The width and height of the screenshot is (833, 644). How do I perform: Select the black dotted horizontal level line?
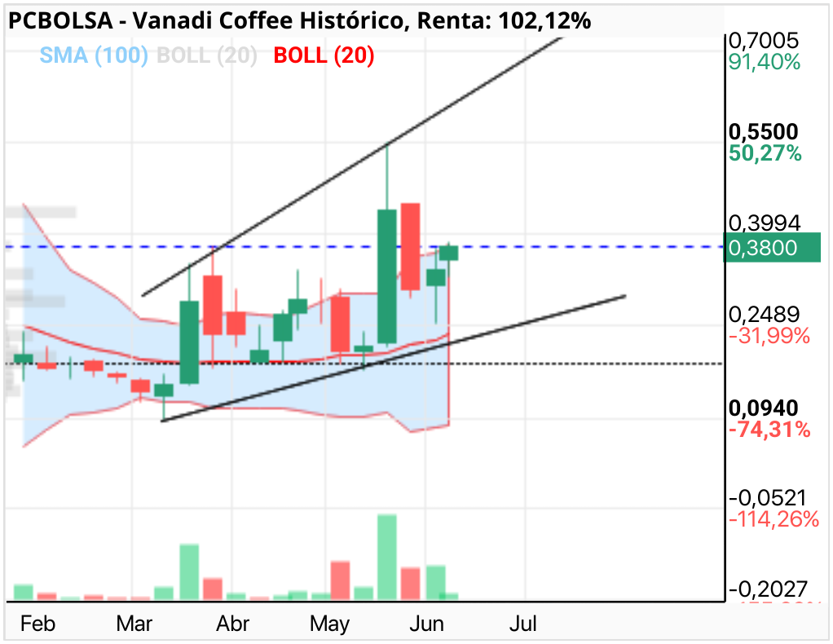364,364
